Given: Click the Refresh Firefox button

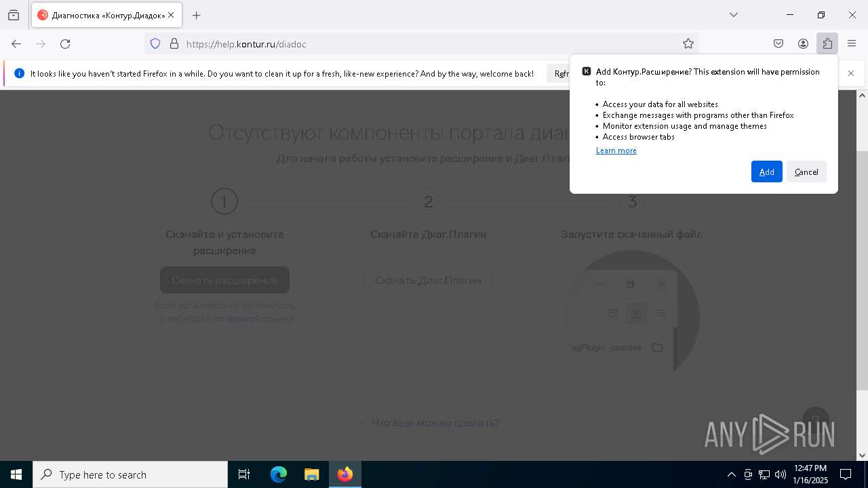Looking at the screenshot, I should click(x=559, y=74).
